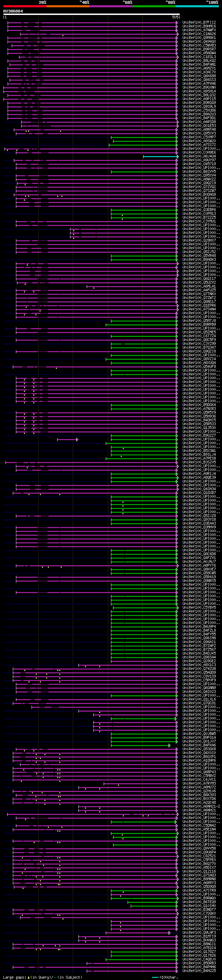The width and height of the screenshot is (222, 980).
Task: Click the UniRef100_B8LKQ2 label
Action: 199,60
